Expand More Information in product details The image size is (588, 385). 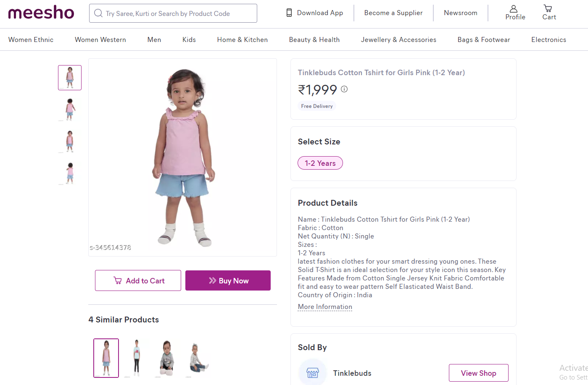[325, 307]
